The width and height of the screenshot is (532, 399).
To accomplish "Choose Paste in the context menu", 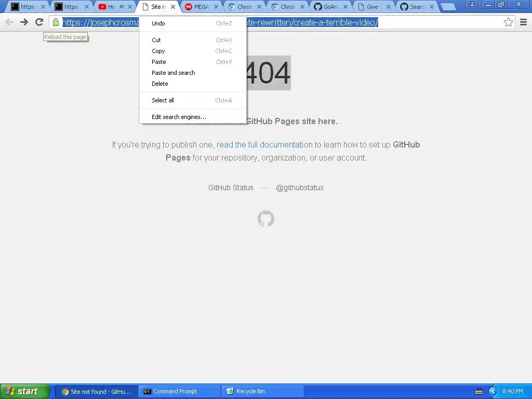I will (x=193, y=62).
